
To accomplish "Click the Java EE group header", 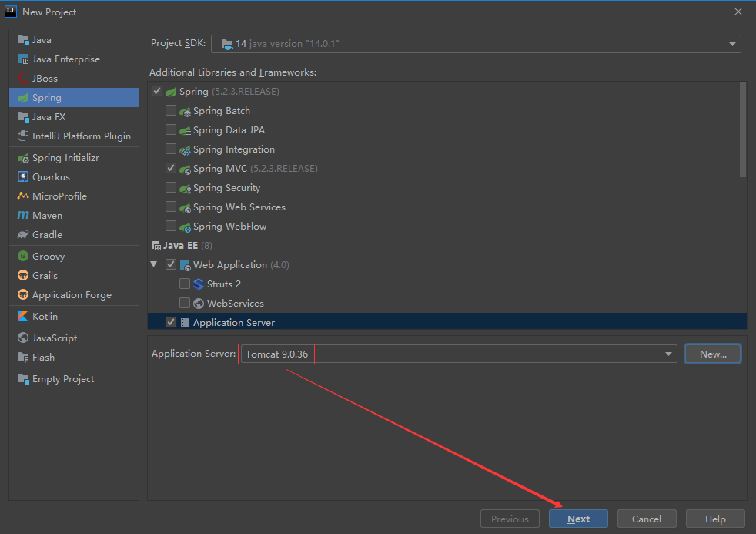I will coord(180,246).
